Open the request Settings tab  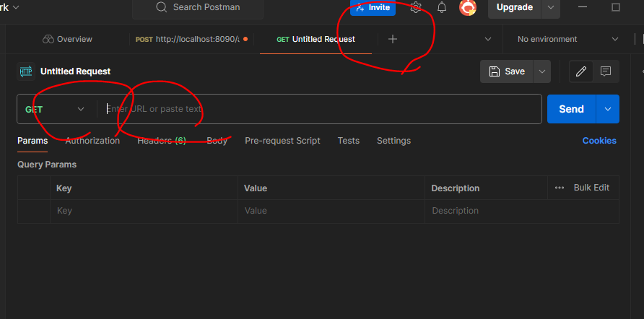tap(393, 141)
